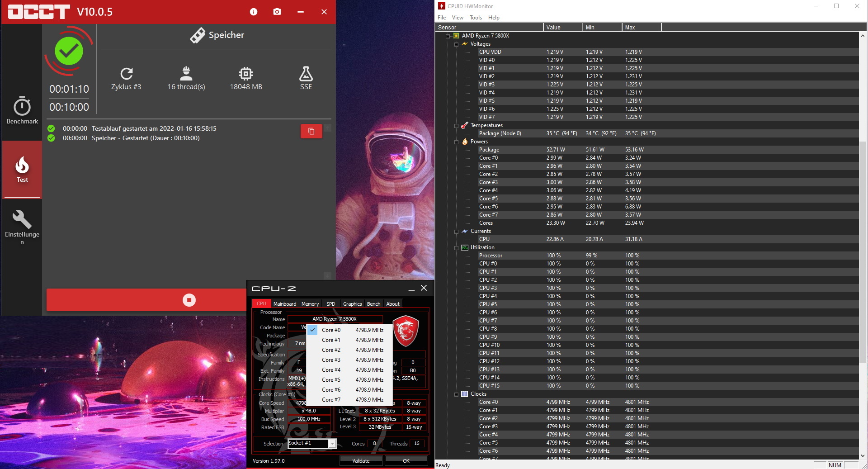Viewport: 868px width, 469px height.
Task: Switch to the Bench tab in CPU-Z
Action: (x=373, y=304)
